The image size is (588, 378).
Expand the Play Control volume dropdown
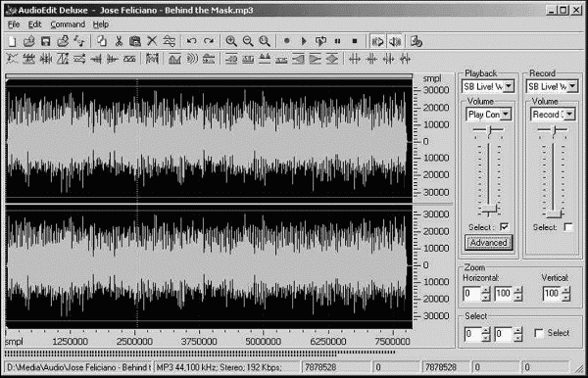click(x=506, y=115)
